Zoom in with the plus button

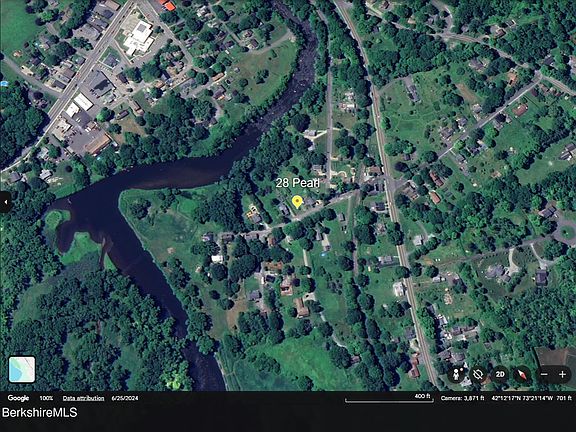tap(562, 375)
